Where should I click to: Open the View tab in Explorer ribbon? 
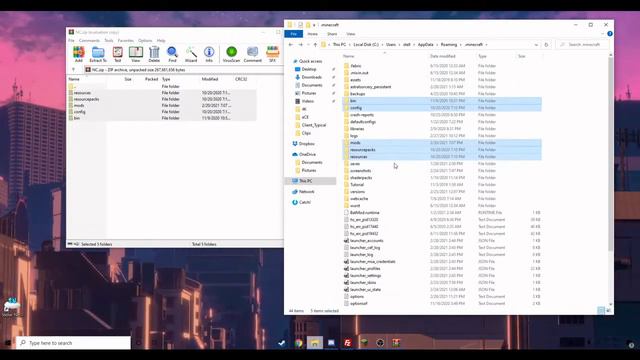(351, 34)
